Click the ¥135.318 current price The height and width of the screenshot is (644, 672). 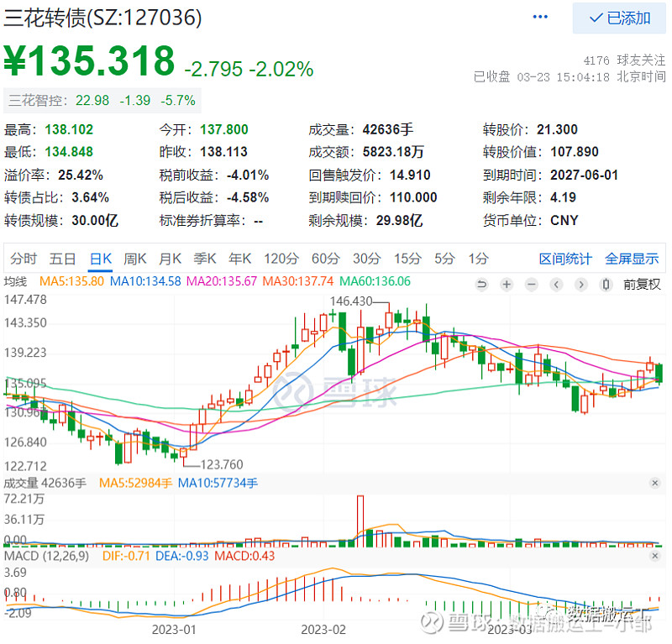[89, 60]
